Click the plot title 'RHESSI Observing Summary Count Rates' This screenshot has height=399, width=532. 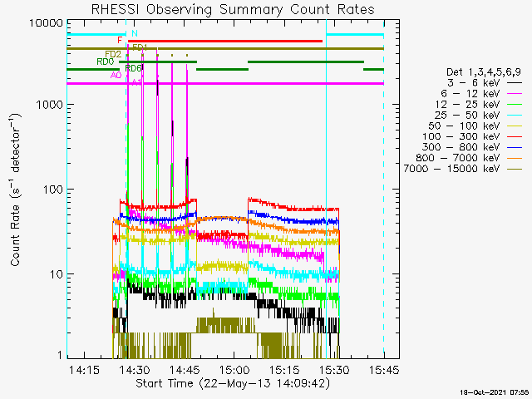pos(233,9)
